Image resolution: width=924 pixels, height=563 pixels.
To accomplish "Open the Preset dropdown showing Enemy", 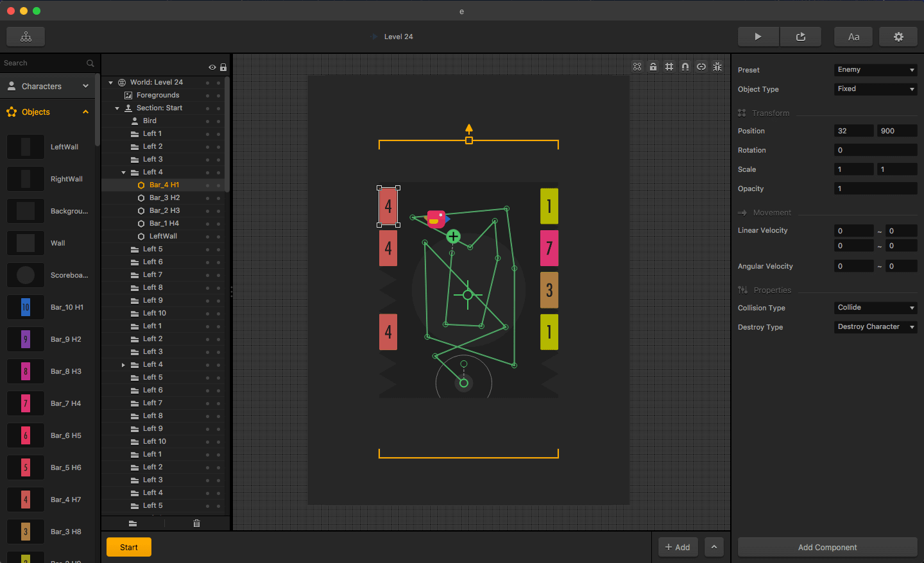I will click(875, 70).
